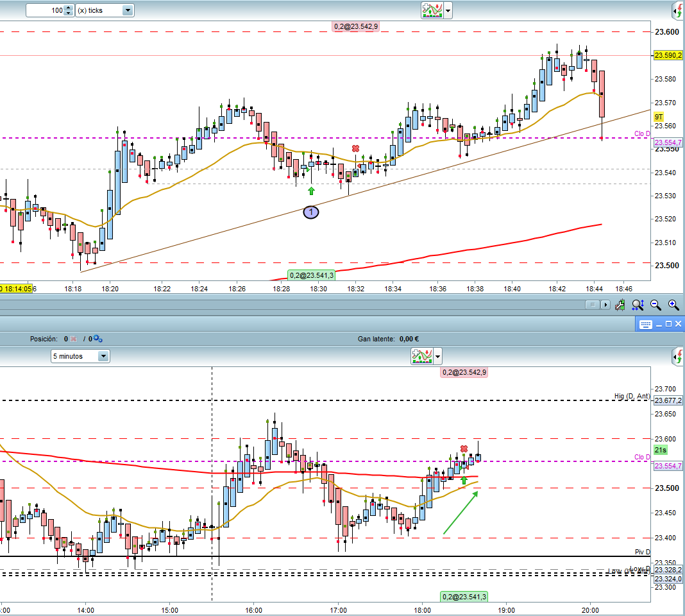Expand the trading panel tab on the ticks chart
This screenshot has width=685, height=616.
click(x=679, y=11)
